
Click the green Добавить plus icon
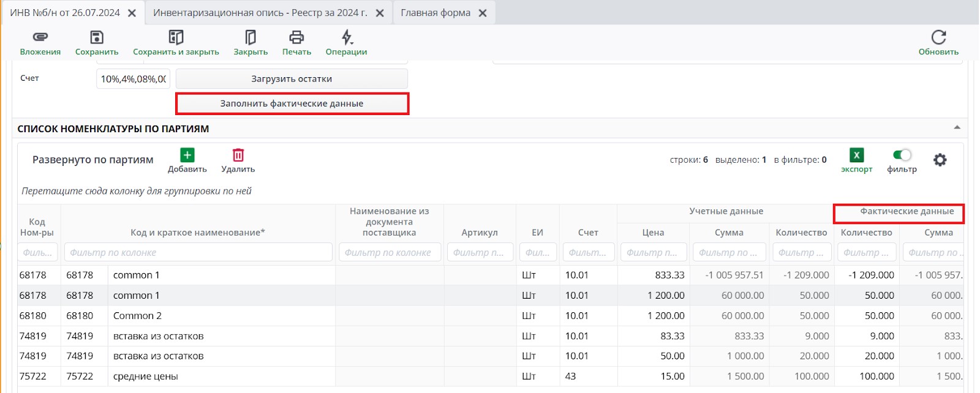click(187, 155)
